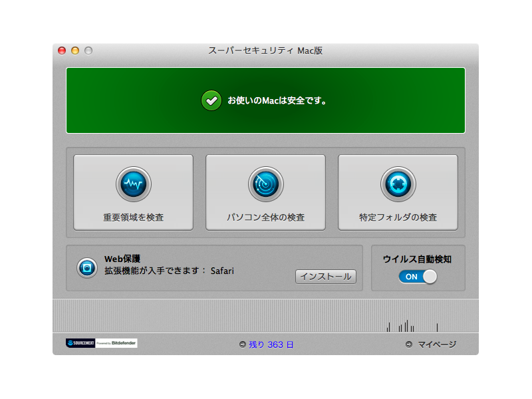Image resolution: width=532 pixels, height=399 pixels.
Task: Click the arrow icon next to マイページ
Action: point(409,344)
